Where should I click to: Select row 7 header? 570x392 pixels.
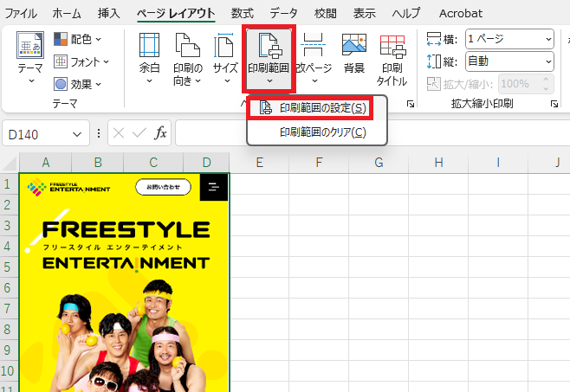click(9, 308)
